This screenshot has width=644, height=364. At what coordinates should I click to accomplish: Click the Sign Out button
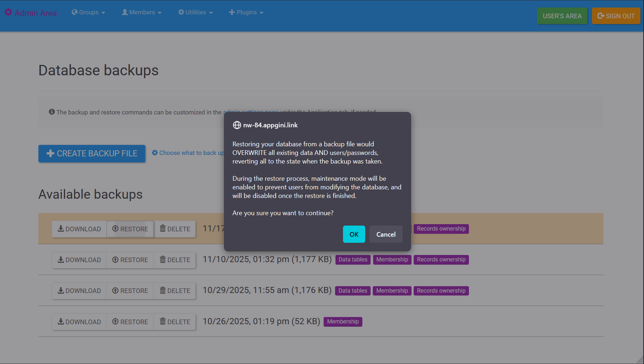click(x=616, y=16)
